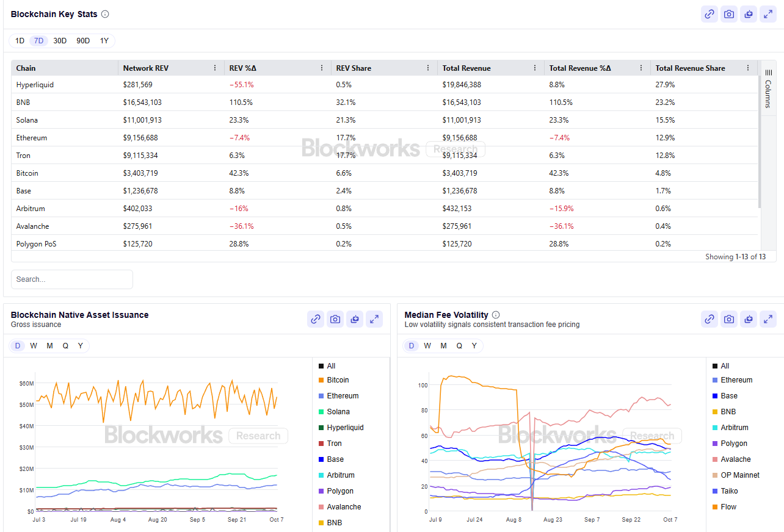Download Native Asset Issuance chart data
The height and width of the screenshot is (532, 784).
tap(355, 318)
